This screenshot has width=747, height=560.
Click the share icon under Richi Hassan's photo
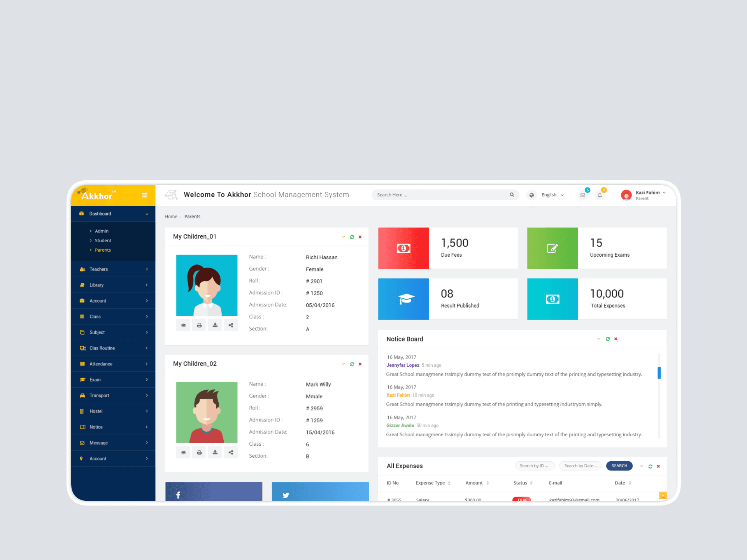tap(231, 325)
